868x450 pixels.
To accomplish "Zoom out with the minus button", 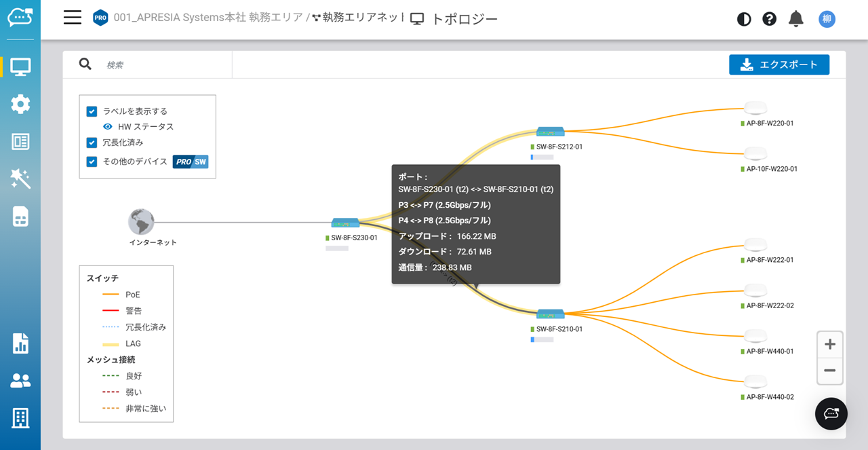I will pos(829,371).
